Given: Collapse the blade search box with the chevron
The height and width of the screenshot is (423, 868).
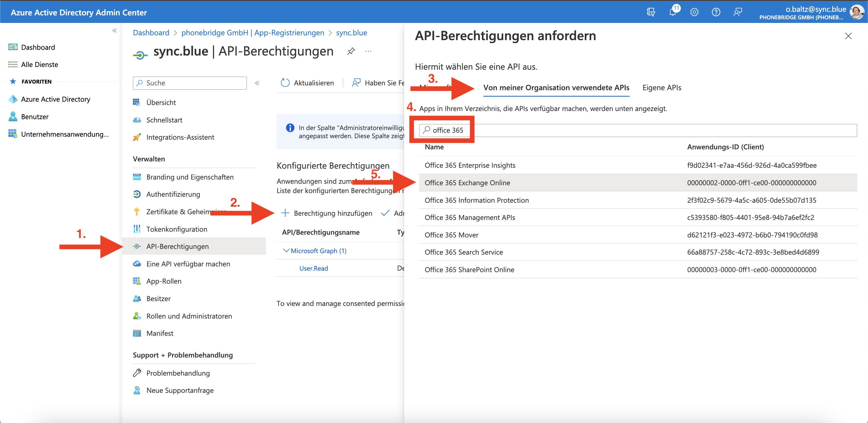Looking at the screenshot, I should [x=257, y=83].
